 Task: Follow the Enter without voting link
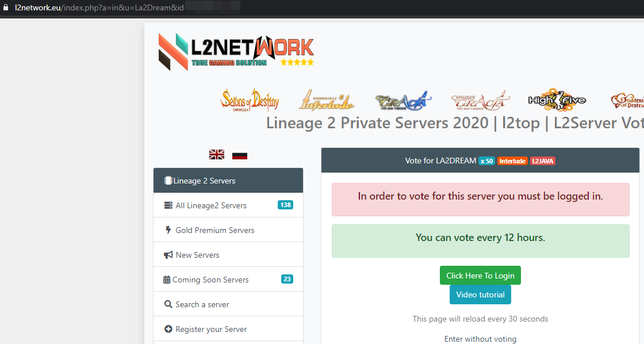point(480,339)
